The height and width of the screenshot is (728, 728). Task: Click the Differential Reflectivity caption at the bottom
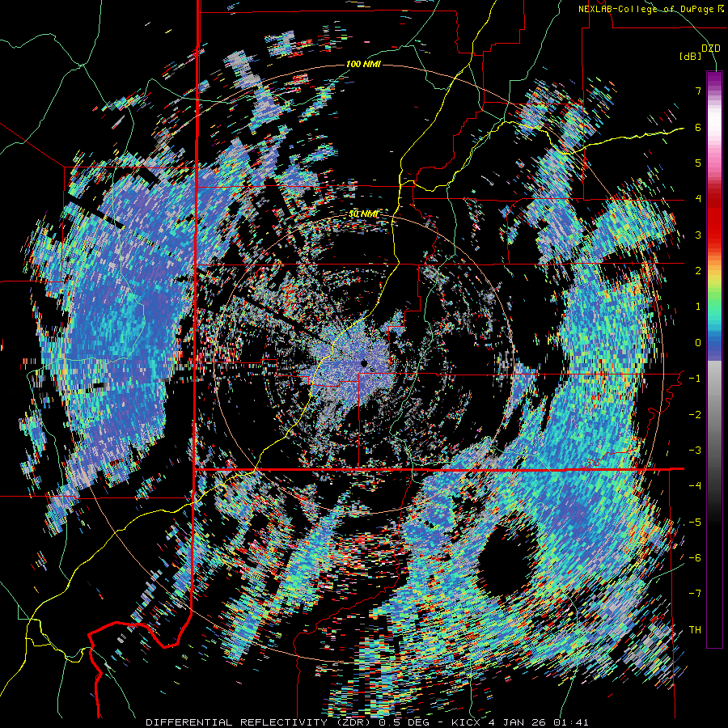(367, 722)
